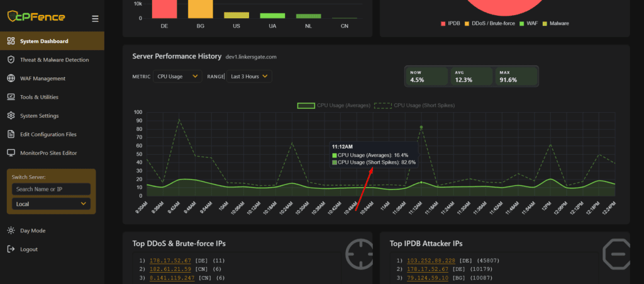Click the red IPDB legend swatch
The height and width of the screenshot is (284, 644).
click(443, 23)
